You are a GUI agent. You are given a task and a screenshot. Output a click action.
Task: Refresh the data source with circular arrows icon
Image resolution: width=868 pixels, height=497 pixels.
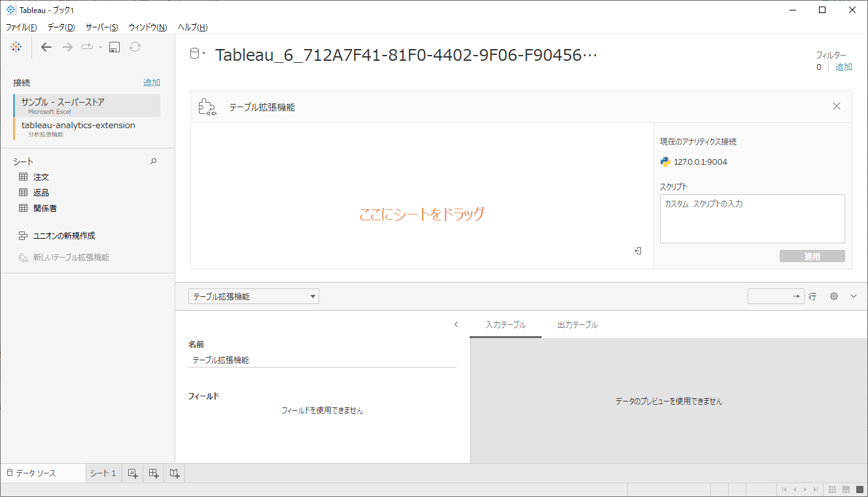point(135,47)
